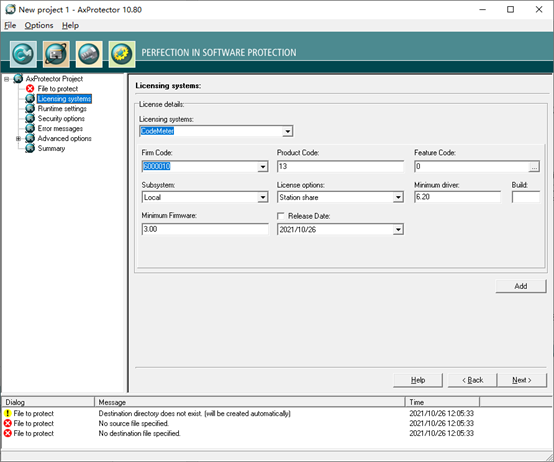This screenshot has width=554, height=462.
Task: Click the second toolbar icon with orbit ring
Action: click(x=56, y=54)
